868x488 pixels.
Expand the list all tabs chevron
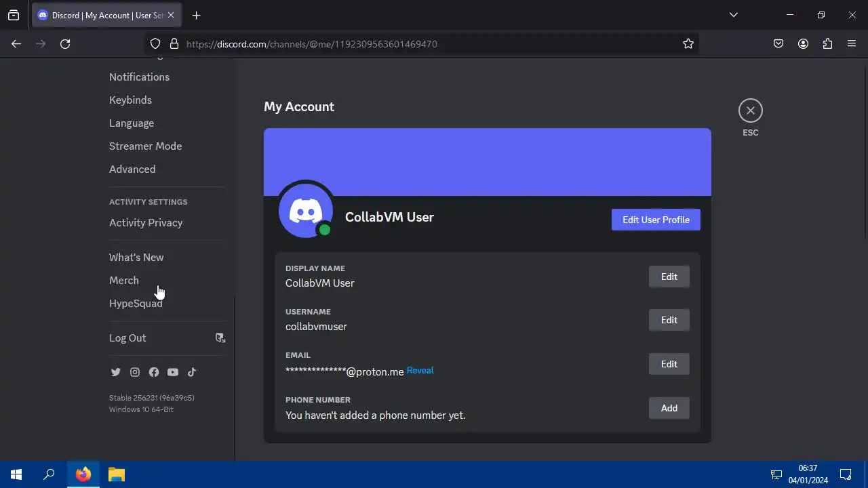[733, 15]
